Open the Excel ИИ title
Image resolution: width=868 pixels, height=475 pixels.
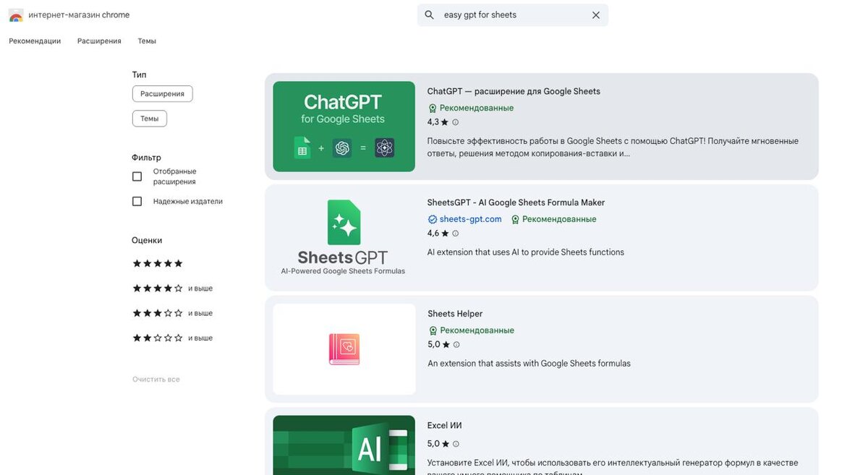(x=445, y=426)
